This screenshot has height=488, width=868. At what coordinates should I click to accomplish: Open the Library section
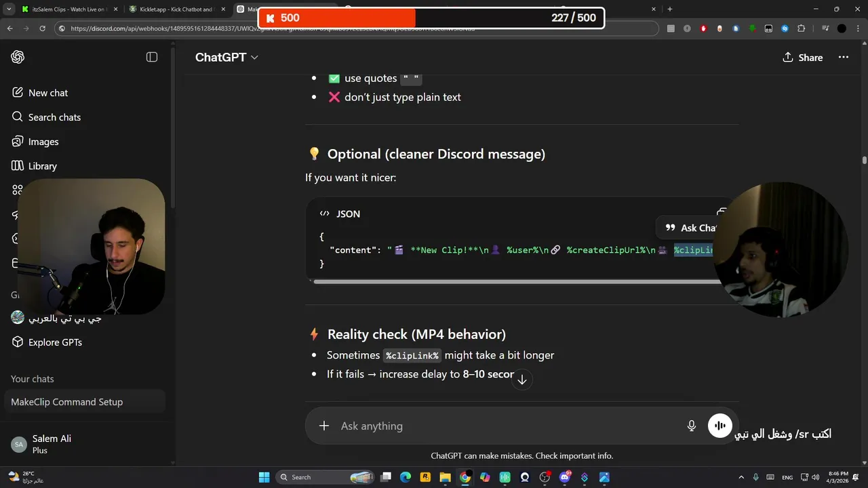34,166
